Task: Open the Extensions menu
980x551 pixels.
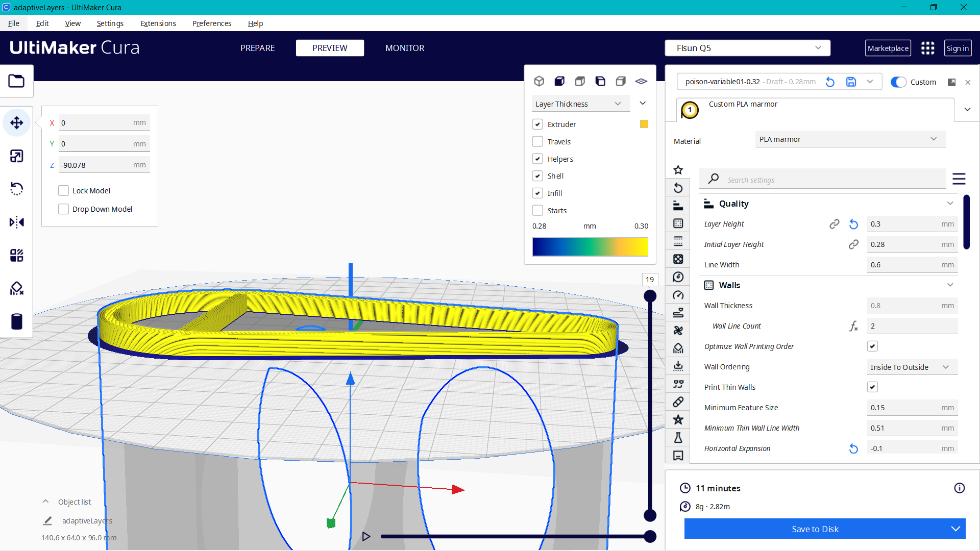Action: (x=158, y=23)
